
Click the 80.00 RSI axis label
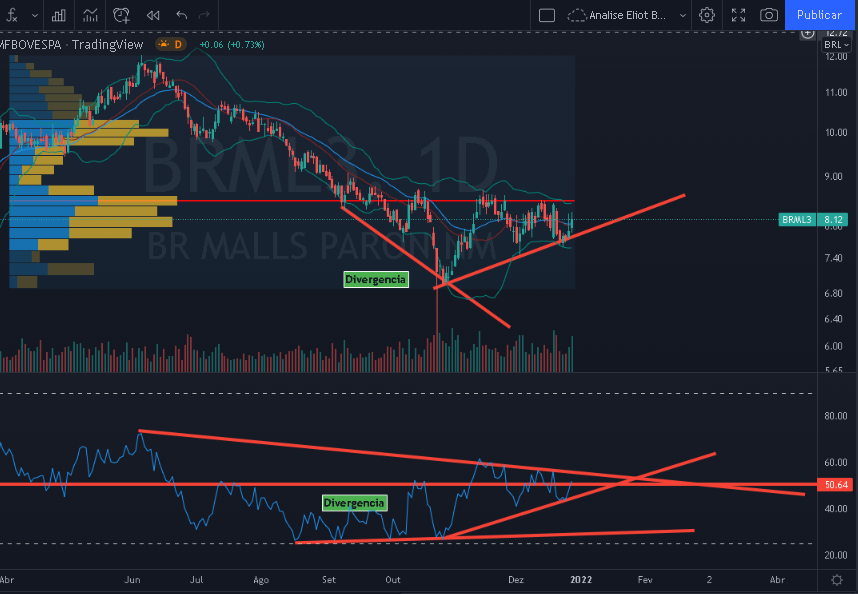click(836, 416)
